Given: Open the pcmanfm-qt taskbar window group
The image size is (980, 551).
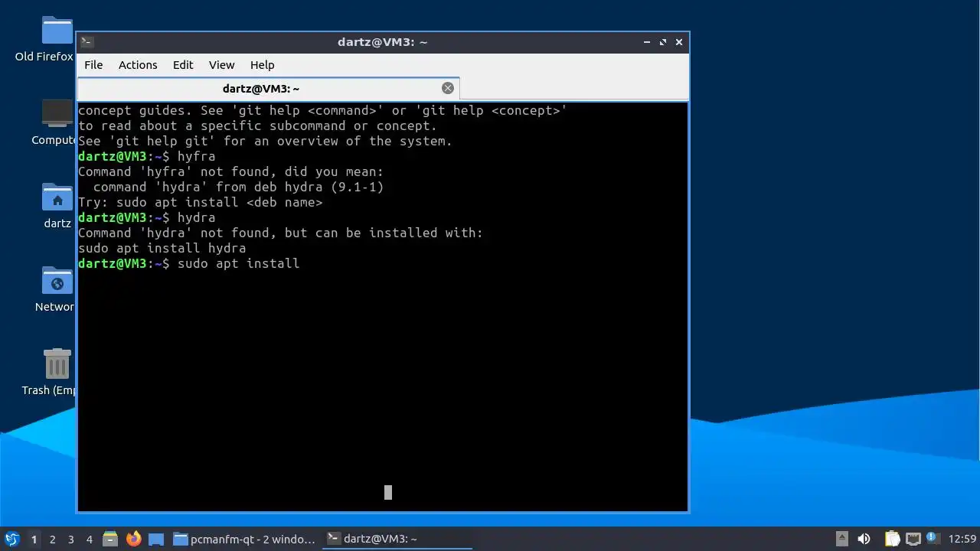Looking at the screenshot, I should click(244, 539).
